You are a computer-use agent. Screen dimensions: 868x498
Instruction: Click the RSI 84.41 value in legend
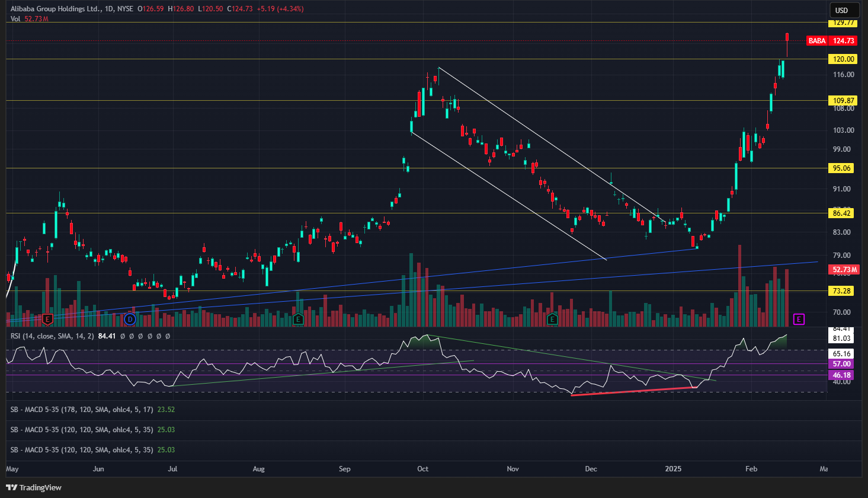click(x=107, y=336)
